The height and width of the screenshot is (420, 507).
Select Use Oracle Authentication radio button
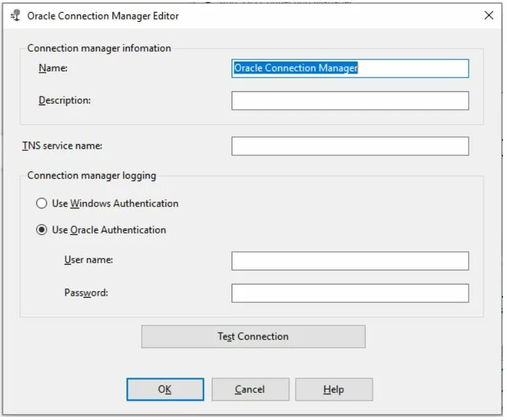[x=42, y=230]
